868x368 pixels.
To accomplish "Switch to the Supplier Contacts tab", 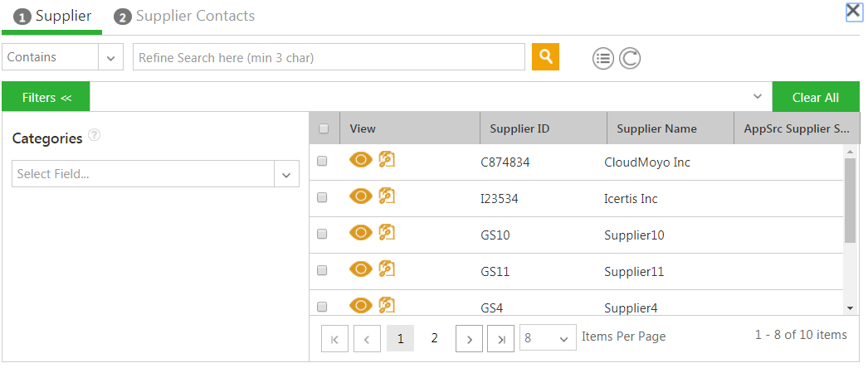I will (x=185, y=17).
